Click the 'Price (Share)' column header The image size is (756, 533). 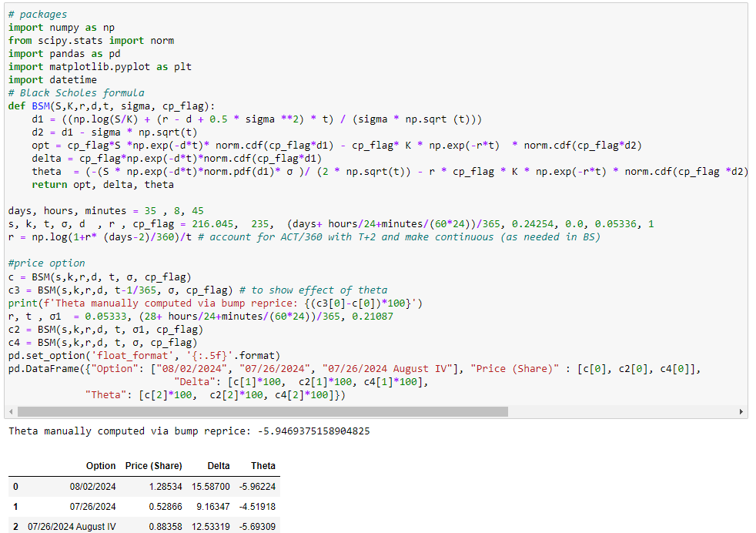click(154, 466)
